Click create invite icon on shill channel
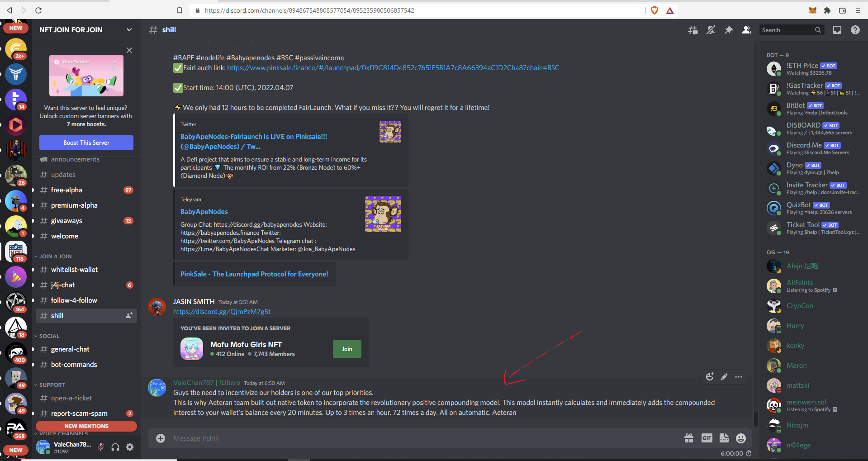The image size is (868, 461). coord(129,315)
